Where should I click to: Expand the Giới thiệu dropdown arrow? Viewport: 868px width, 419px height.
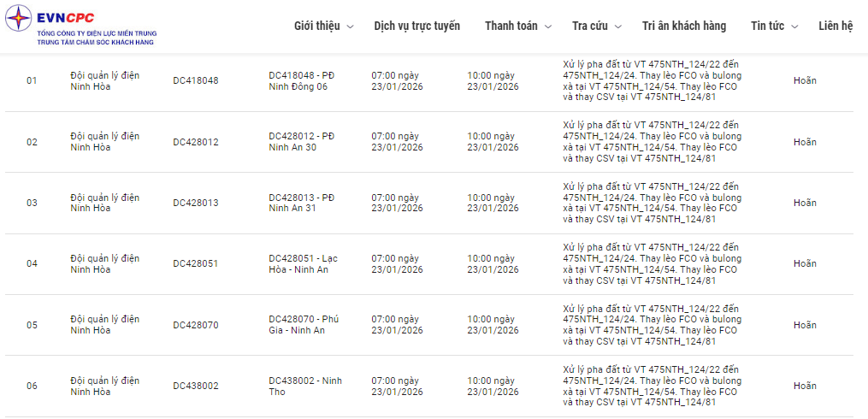click(350, 27)
